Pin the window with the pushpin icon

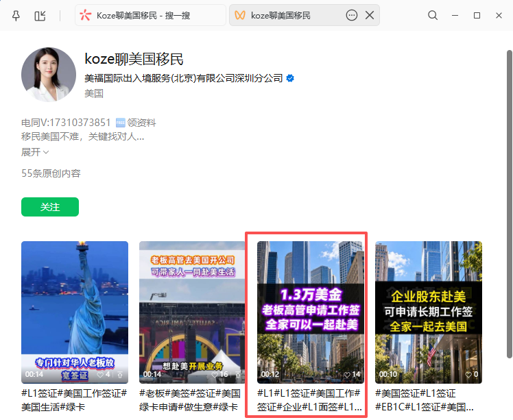[16, 15]
